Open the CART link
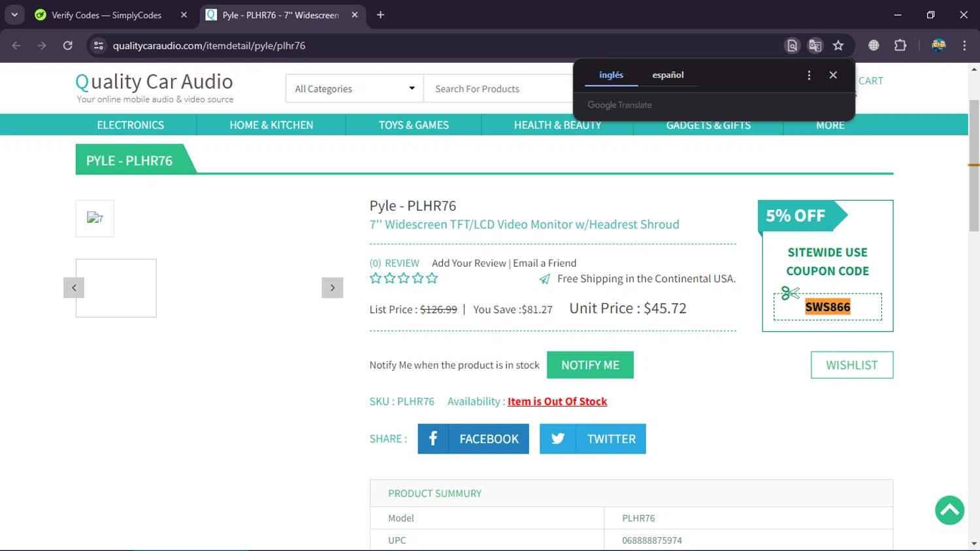 [x=870, y=81]
